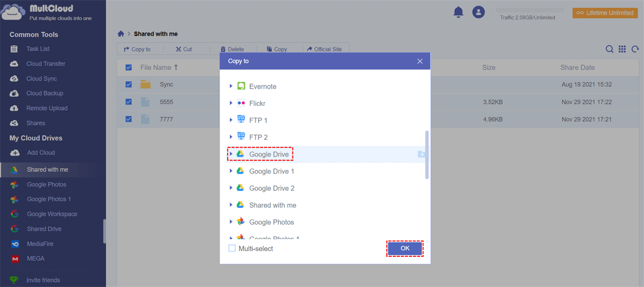Click the Add Cloud icon
644x287 pixels.
(x=15, y=153)
